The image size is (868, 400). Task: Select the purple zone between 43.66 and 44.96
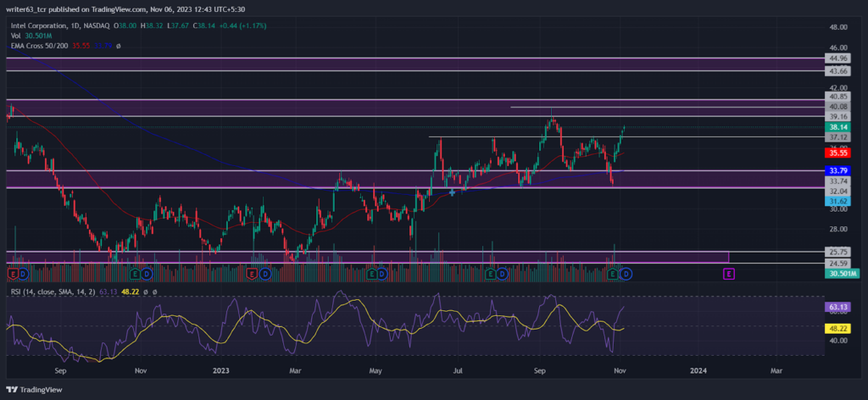(x=414, y=64)
